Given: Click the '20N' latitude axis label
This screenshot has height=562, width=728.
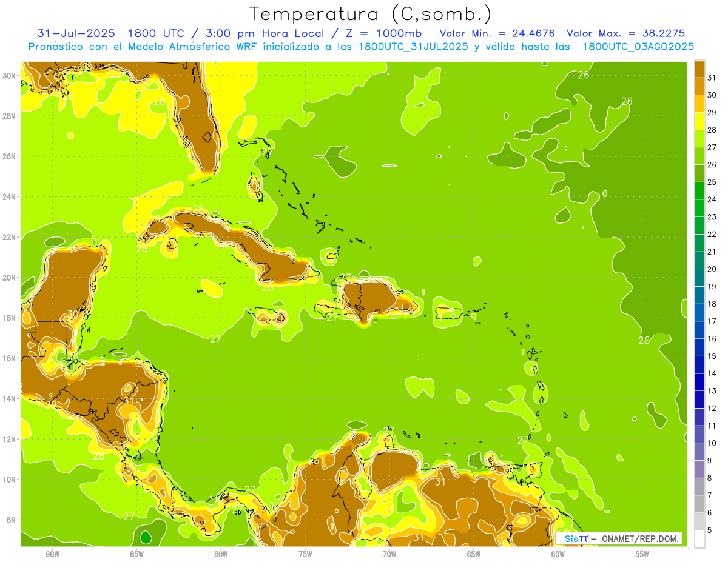Looking at the screenshot, I should [x=10, y=278].
